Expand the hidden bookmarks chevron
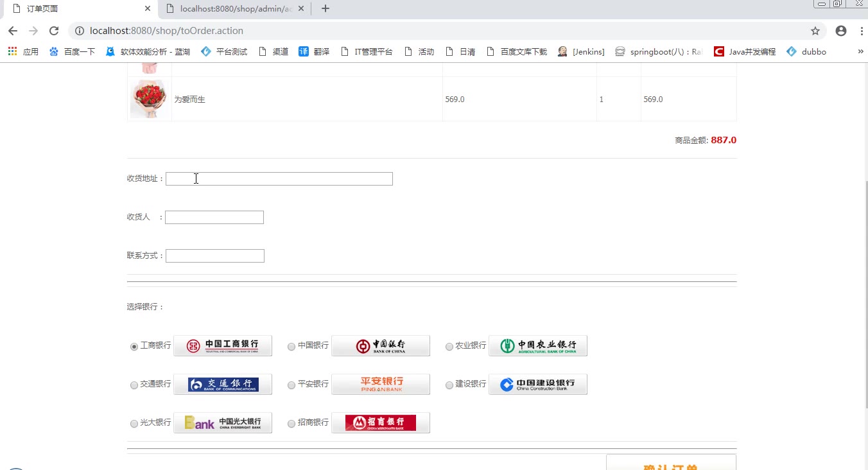This screenshot has height=470, width=868. pyautogui.click(x=860, y=51)
